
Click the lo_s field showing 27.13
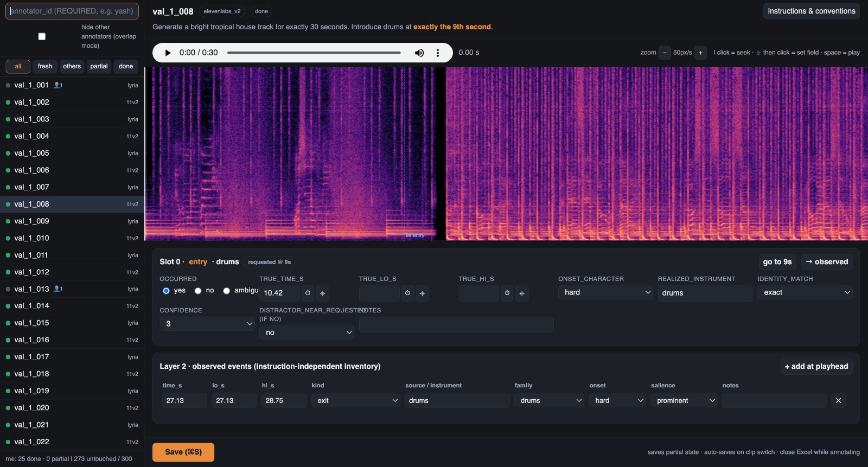coord(234,400)
